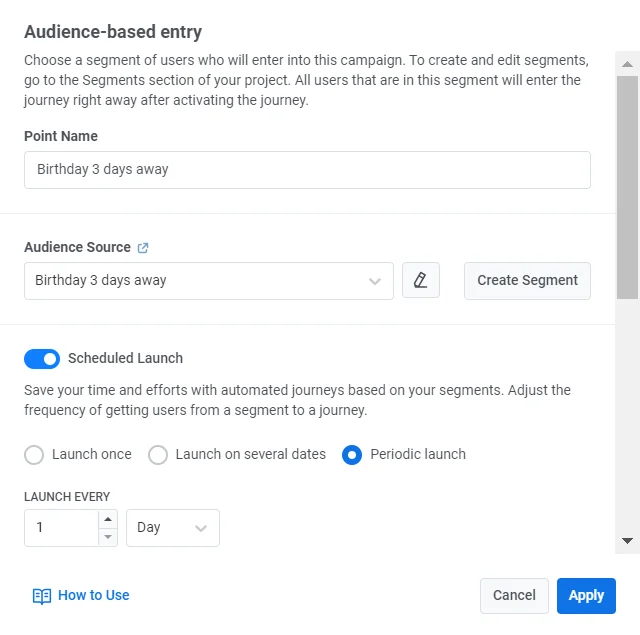Open Audience Source external link icon
The image size is (640, 635).
tap(143, 248)
